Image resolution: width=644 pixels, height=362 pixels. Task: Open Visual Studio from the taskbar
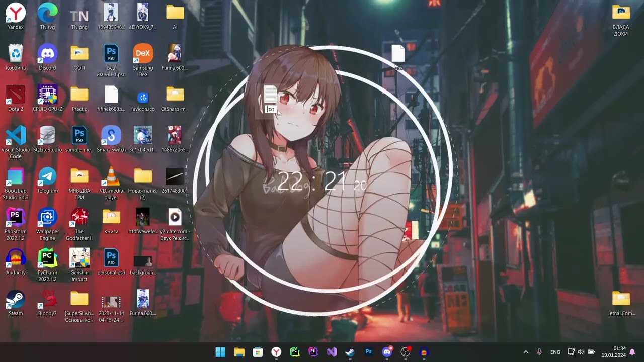pyautogui.click(x=332, y=352)
